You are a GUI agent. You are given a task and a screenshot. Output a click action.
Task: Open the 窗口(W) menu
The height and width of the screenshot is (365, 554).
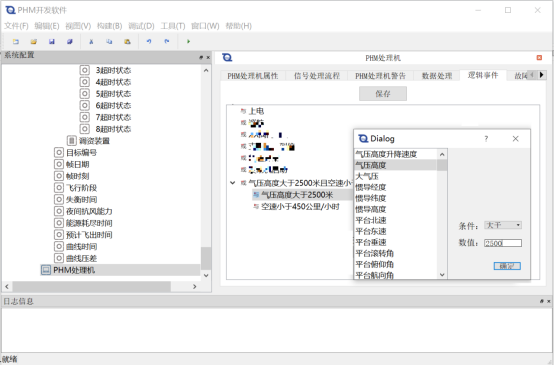(x=205, y=26)
